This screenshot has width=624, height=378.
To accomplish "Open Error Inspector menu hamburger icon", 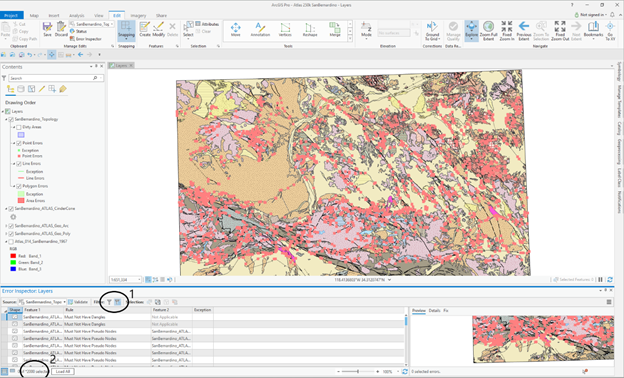I will tap(609, 302).
